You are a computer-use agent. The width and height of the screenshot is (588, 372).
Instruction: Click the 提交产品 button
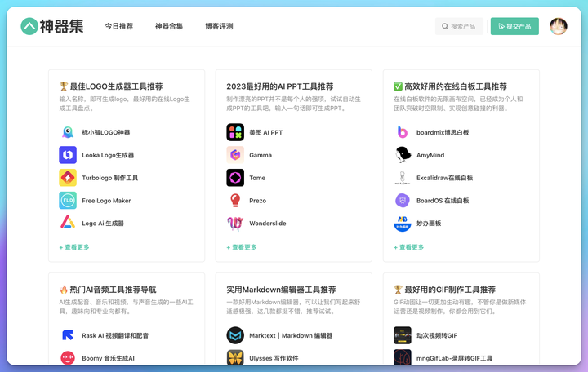point(514,26)
